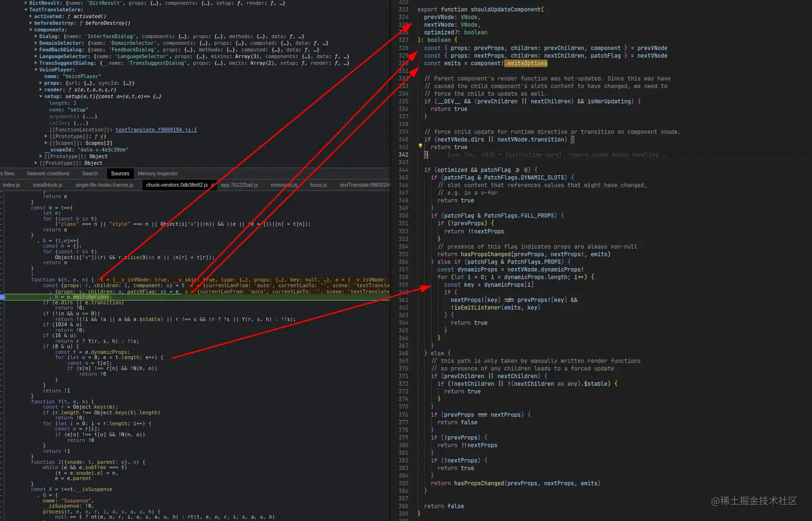
Task: Select the Sources drawer tab
Action: click(120, 173)
